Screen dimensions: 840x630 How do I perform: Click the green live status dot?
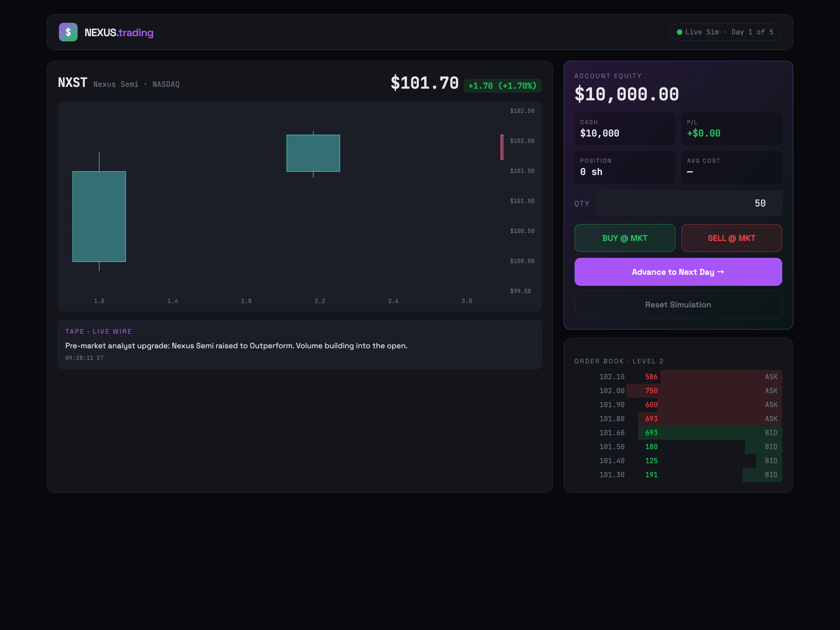[679, 32]
